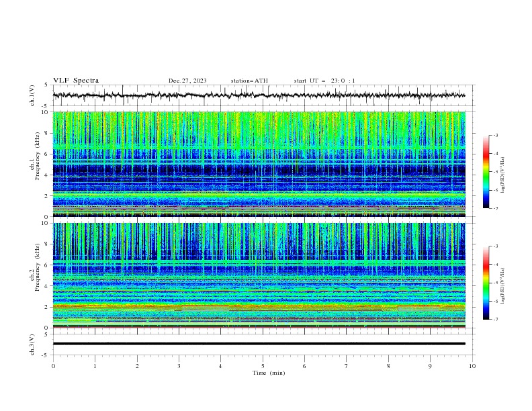Click the upper colorbar "log(PSD)(V²/Hz)" label
The width and height of the screenshot is (532, 411).
[503, 175]
